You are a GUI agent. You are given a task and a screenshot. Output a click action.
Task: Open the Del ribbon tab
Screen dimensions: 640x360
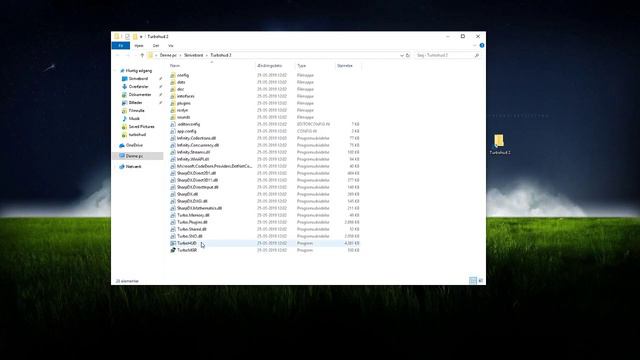[156, 46]
